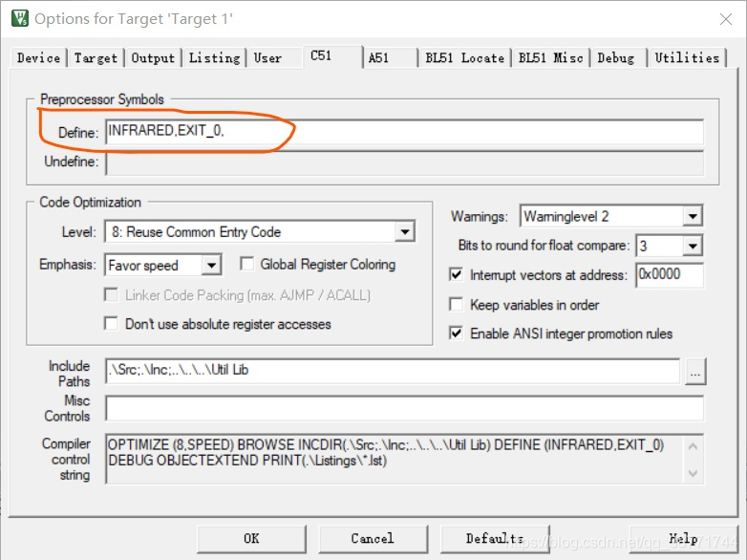Close the Options for Target dialog
The width and height of the screenshot is (747, 560).
pos(726,19)
